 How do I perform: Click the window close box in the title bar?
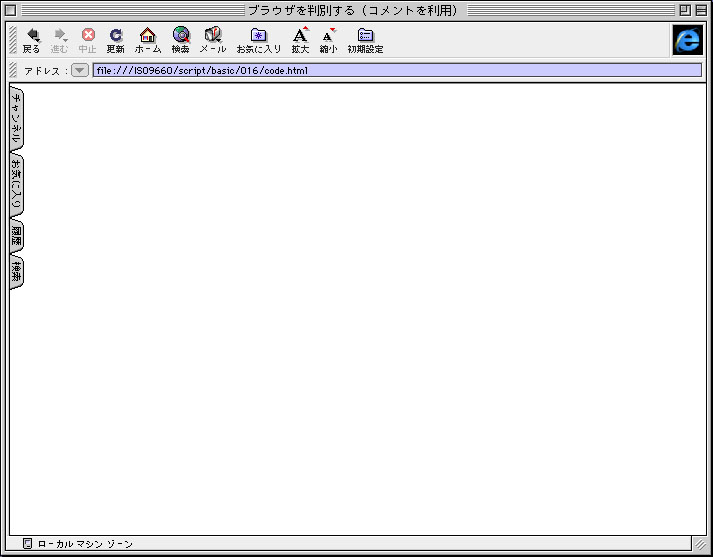(x=10, y=10)
